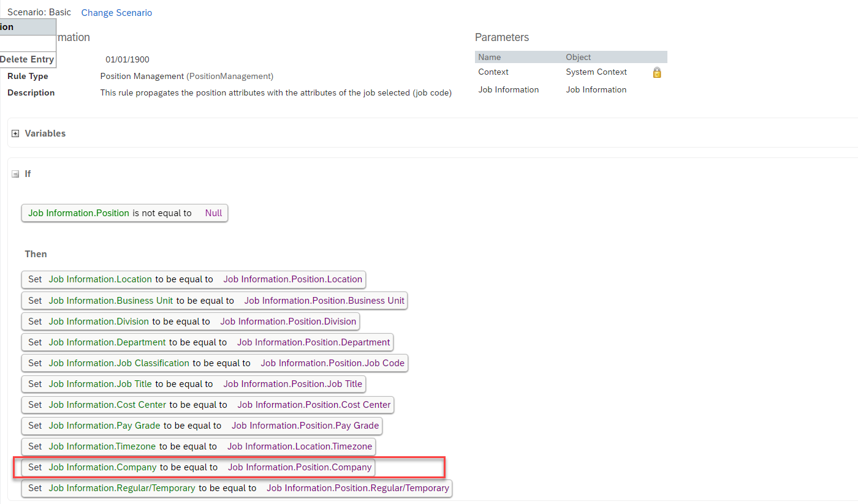Image resolution: width=858 pixels, height=504 pixels.
Task: Click target field Job Information.Business Unit
Action: point(111,301)
